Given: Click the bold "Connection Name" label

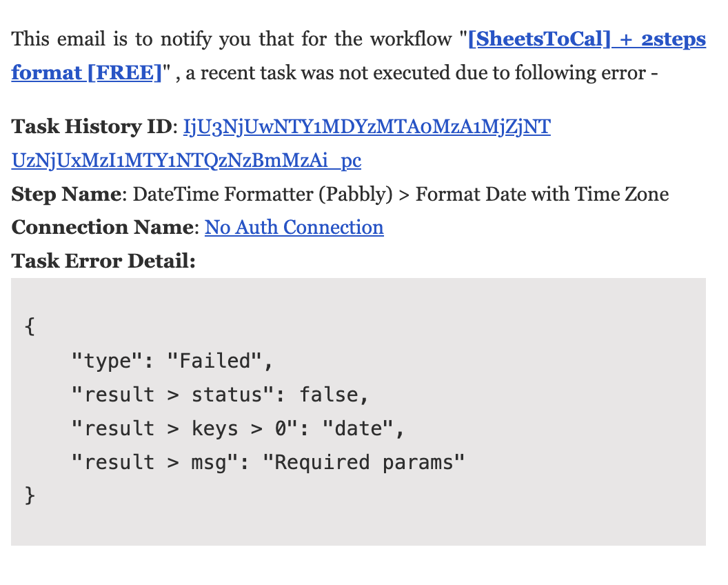Looking at the screenshot, I should 103,228.
